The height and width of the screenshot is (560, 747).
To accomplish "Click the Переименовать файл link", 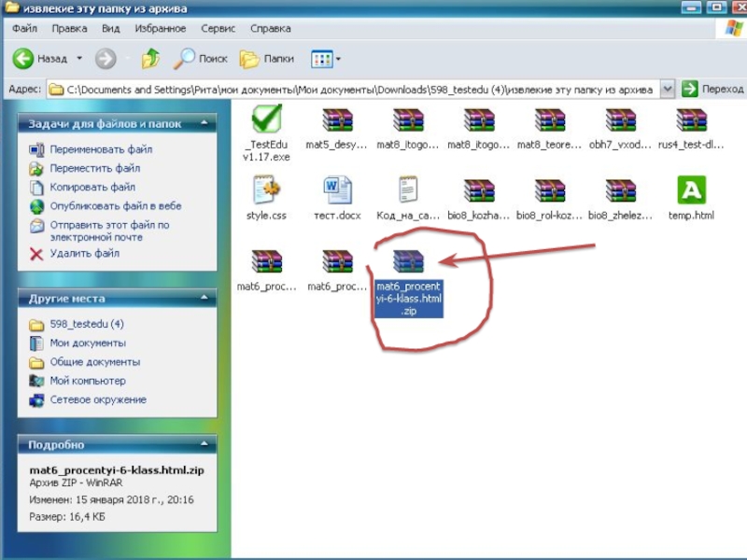I will (x=101, y=149).
